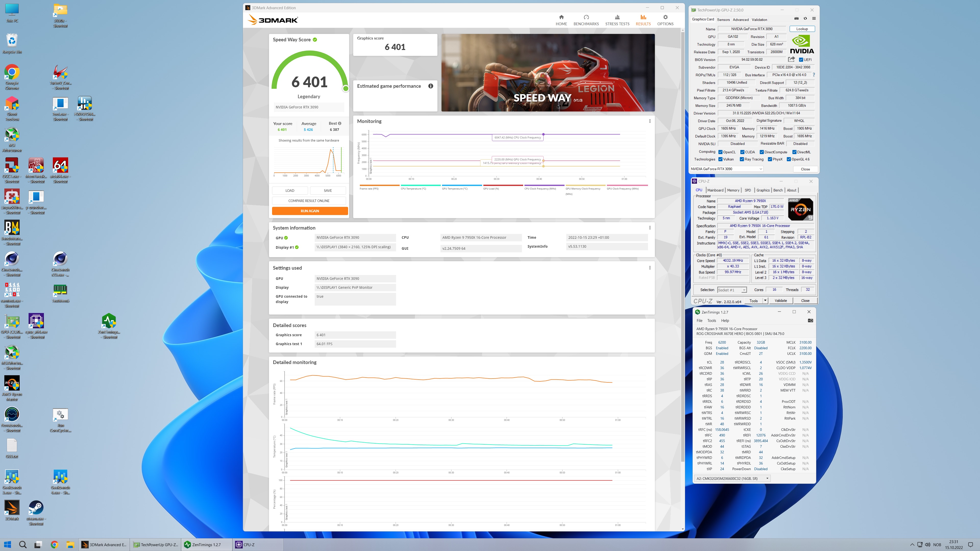Open the GPU-Z hamburger menu

click(x=814, y=19)
